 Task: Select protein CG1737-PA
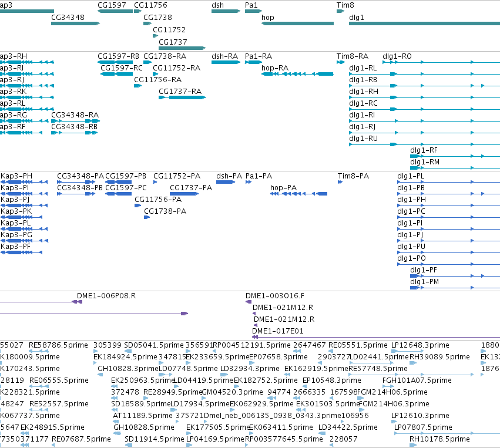(x=184, y=194)
